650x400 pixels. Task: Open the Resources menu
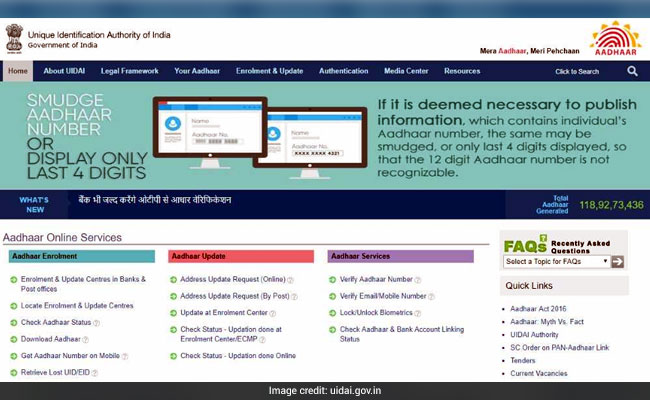click(x=462, y=71)
